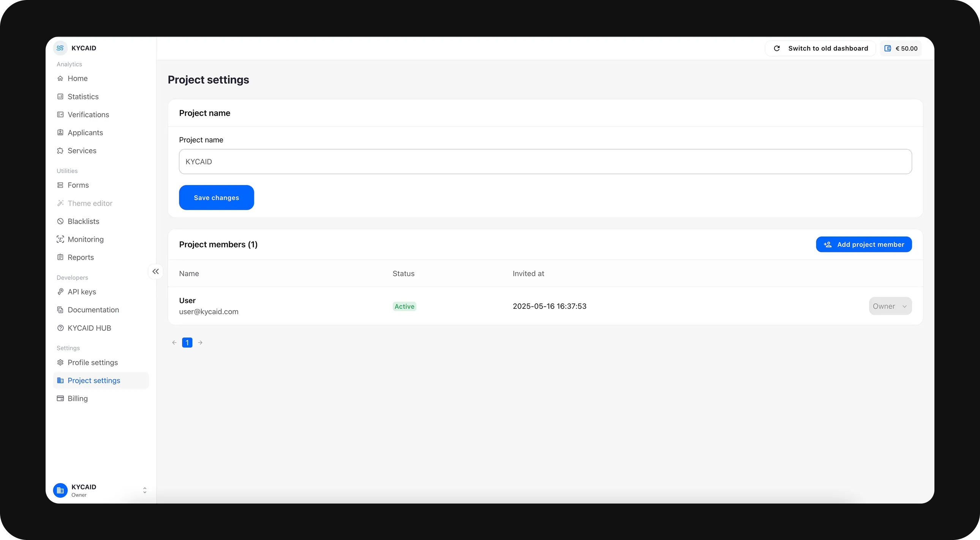Open the Owner role dropdown
This screenshot has width=980, height=540.
pos(890,306)
